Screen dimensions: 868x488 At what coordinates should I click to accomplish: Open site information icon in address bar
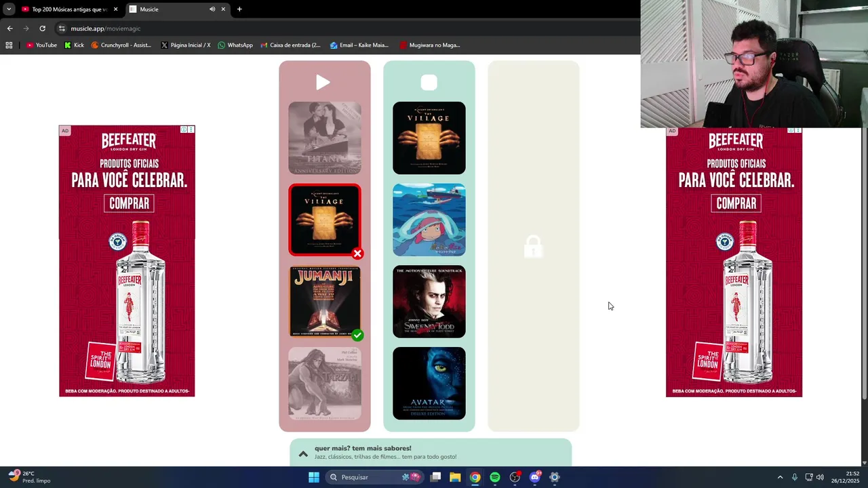coord(62,28)
